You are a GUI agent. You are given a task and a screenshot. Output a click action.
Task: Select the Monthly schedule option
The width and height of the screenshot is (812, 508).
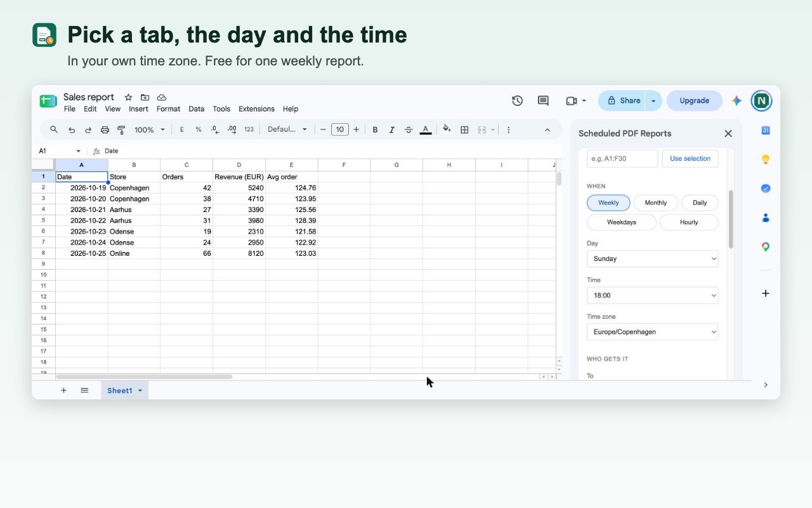(x=656, y=203)
